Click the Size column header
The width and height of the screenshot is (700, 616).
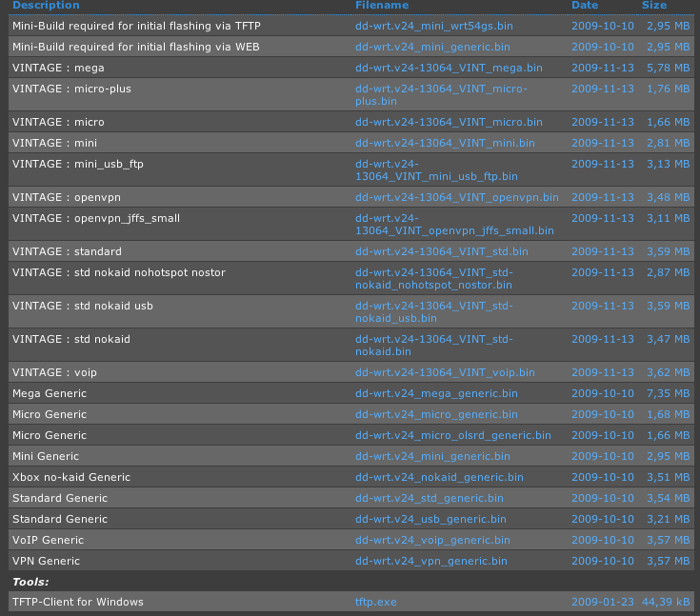click(x=654, y=6)
